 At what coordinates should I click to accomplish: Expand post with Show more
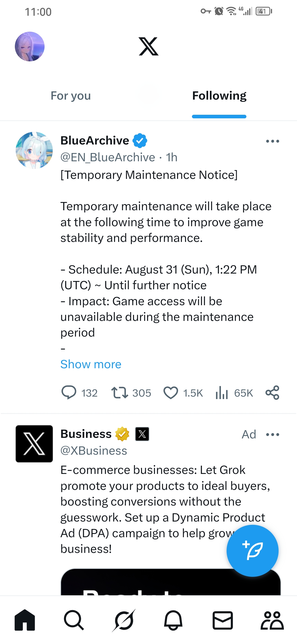click(91, 364)
